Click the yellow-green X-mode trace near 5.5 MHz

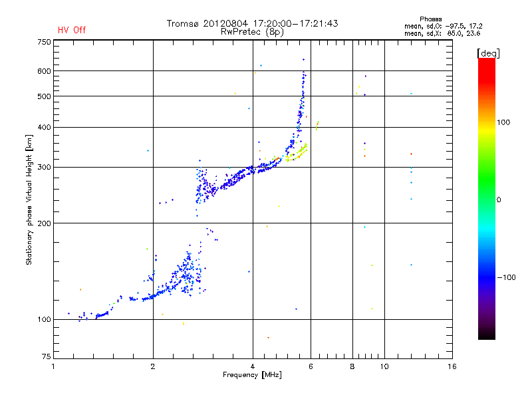pyautogui.click(x=297, y=153)
